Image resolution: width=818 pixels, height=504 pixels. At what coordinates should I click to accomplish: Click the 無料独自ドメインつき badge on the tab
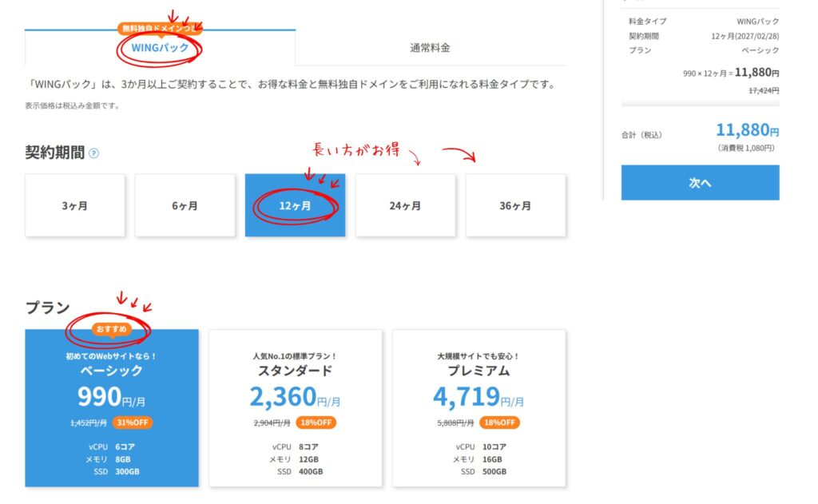[158, 29]
